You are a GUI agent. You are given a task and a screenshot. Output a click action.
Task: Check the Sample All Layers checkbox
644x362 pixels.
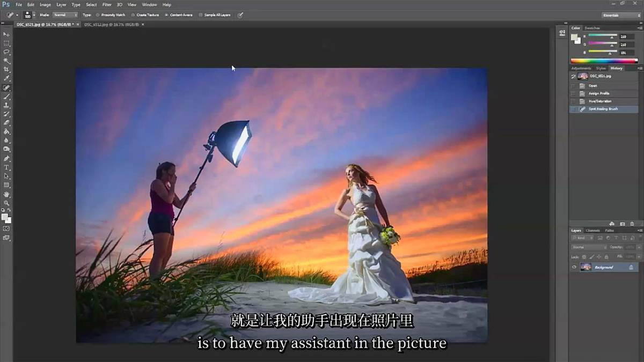point(199,15)
